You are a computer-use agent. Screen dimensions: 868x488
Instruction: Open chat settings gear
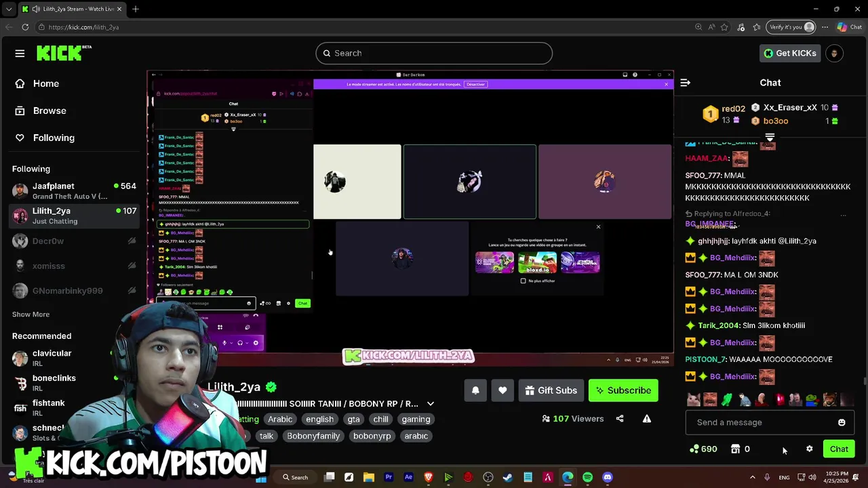point(809,449)
